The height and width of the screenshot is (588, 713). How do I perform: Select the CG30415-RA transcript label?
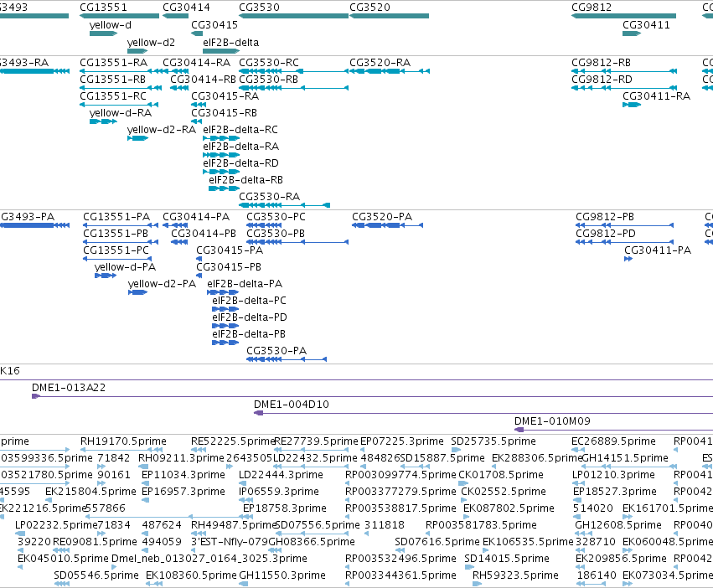pyautogui.click(x=225, y=96)
